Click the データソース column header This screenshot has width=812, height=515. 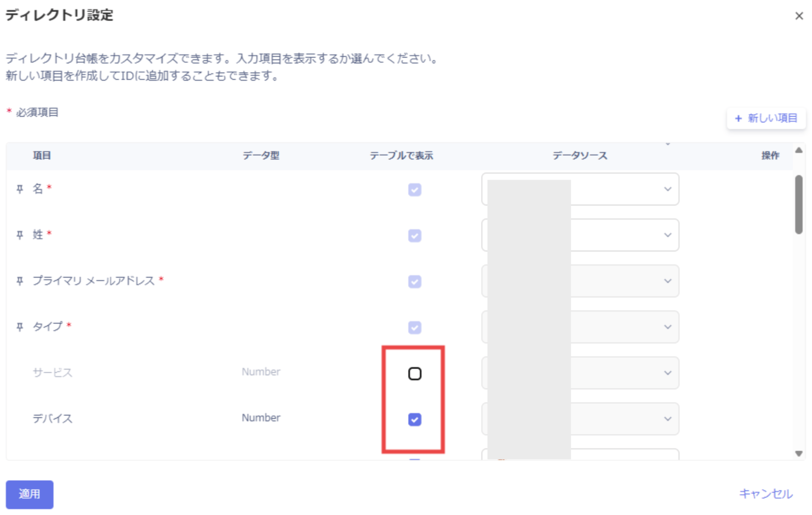click(x=580, y=156)
